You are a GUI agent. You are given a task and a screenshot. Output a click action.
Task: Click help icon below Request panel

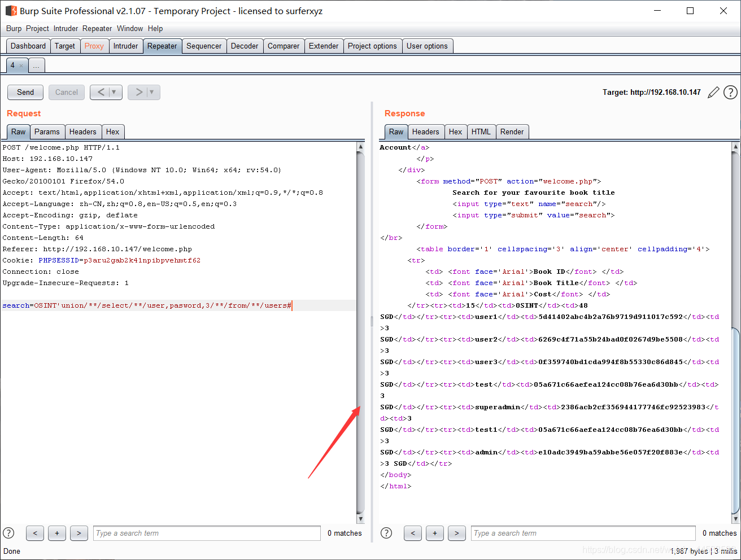(x=8, y=533)
